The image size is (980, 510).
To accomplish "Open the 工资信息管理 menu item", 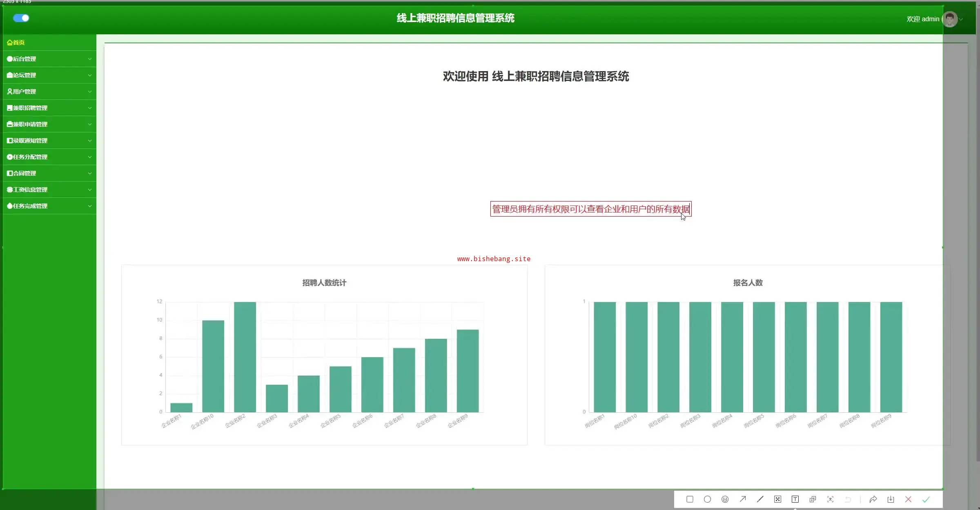I will [49, 190].
